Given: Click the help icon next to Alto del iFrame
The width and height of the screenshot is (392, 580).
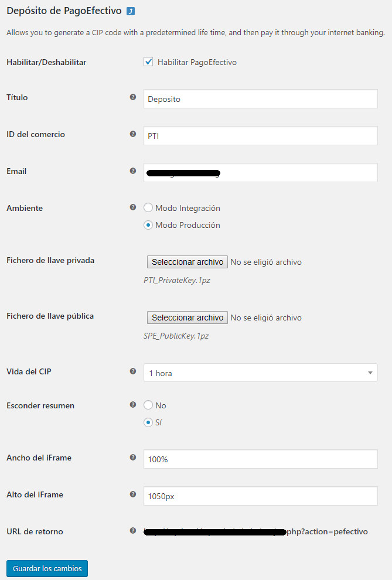Looking at the screenshot, I should point(133,494).
